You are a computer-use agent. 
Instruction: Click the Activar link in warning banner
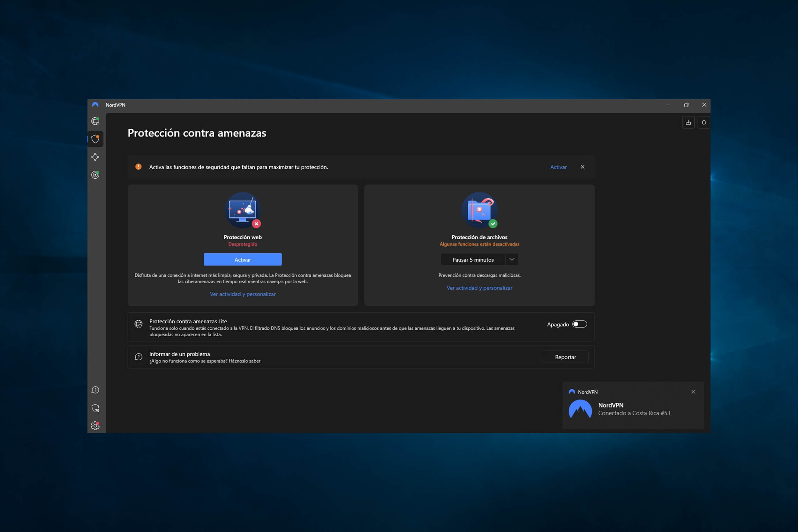[x=558, y=167]
